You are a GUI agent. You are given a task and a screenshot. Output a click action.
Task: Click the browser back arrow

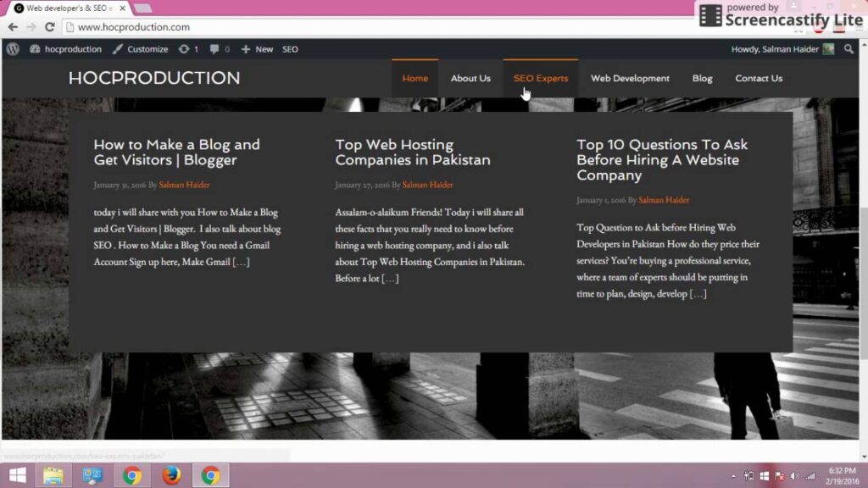click(x=13, y=26)
